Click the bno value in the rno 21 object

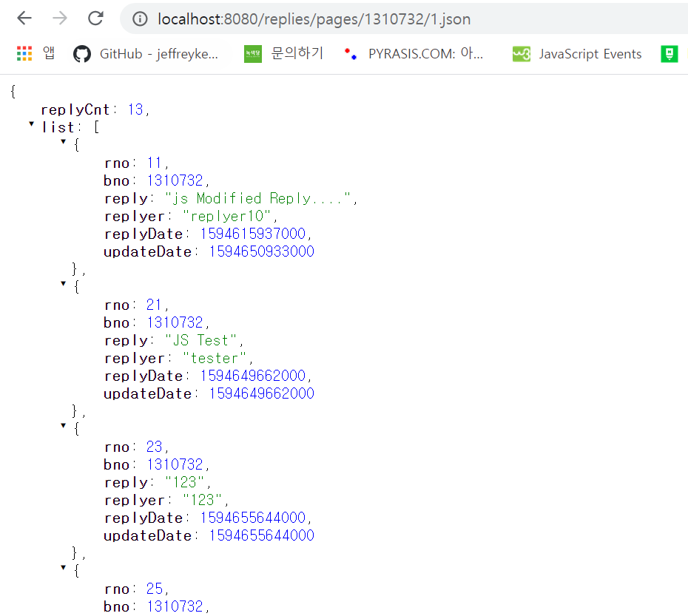coord(175,322)
